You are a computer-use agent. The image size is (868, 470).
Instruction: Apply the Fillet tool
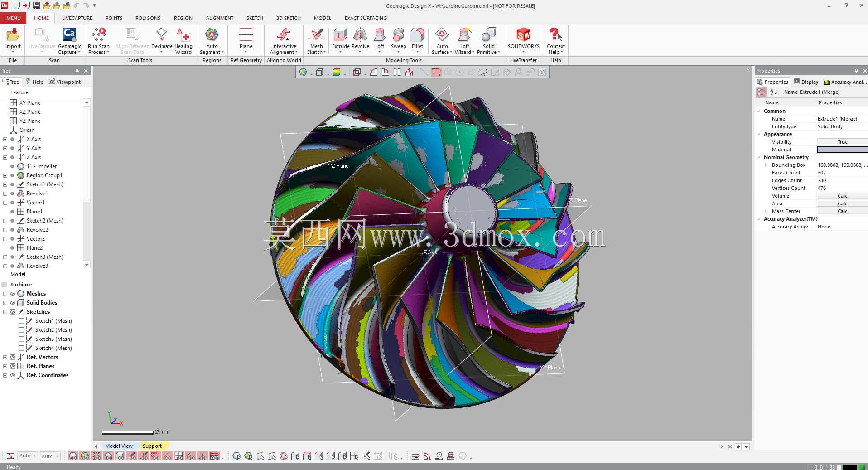point(417,40)
